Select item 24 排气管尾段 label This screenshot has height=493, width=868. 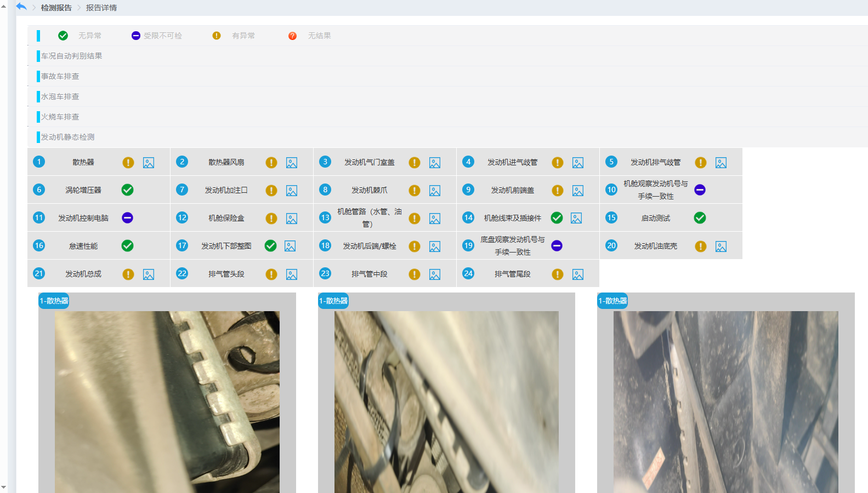pyautogui.click(x=513, y=274)
